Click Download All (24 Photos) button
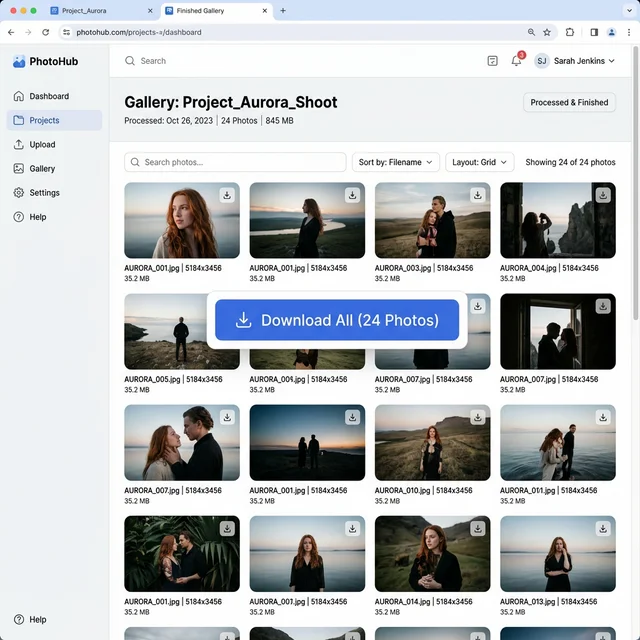 tap(337, 320)
